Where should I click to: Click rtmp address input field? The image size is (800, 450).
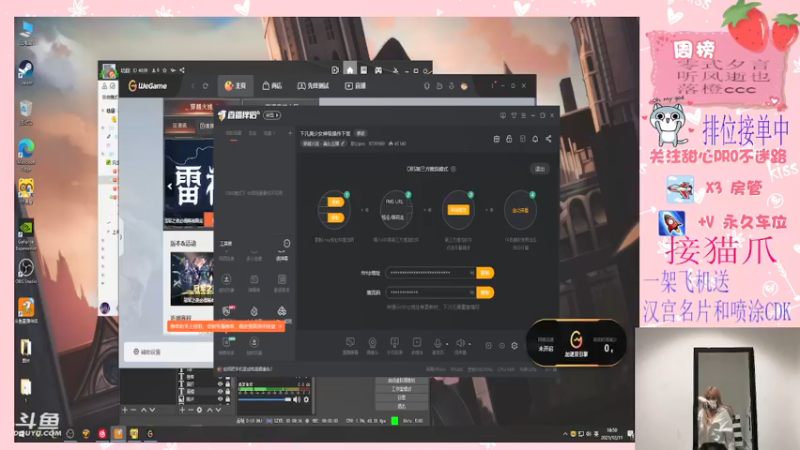430,273
